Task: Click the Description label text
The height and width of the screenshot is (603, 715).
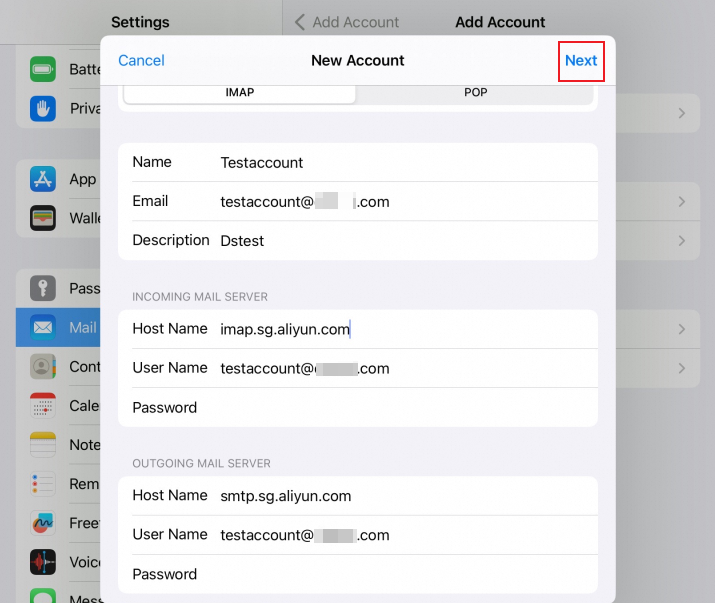Action: click(171, 240)
